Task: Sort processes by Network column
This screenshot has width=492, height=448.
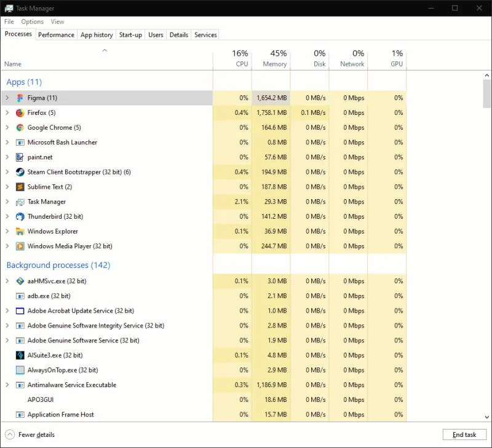Action: 348,58
